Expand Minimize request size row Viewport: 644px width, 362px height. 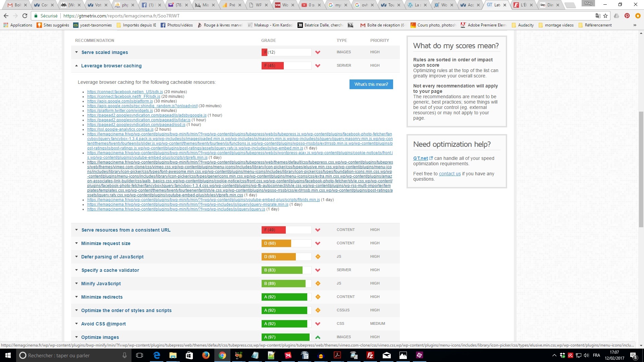[x=106, y=243]
